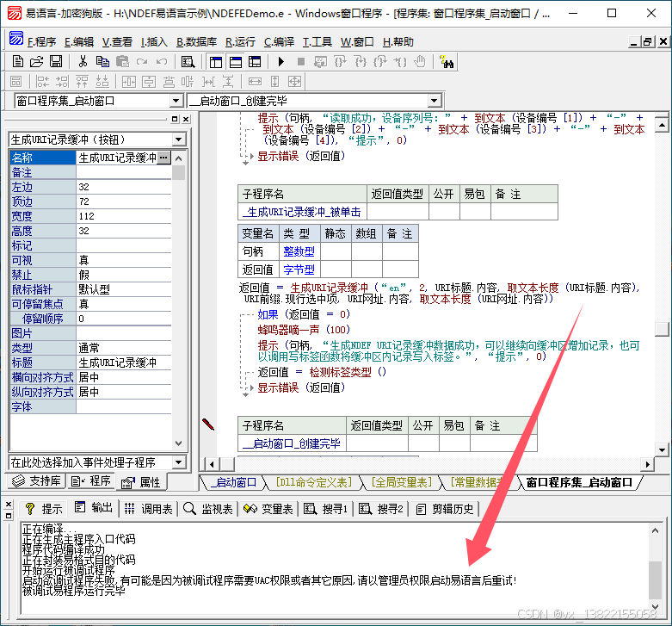This screenshot has width=672, height=626.
Task: Click the align right edges icon
Action: pos(62,82)
